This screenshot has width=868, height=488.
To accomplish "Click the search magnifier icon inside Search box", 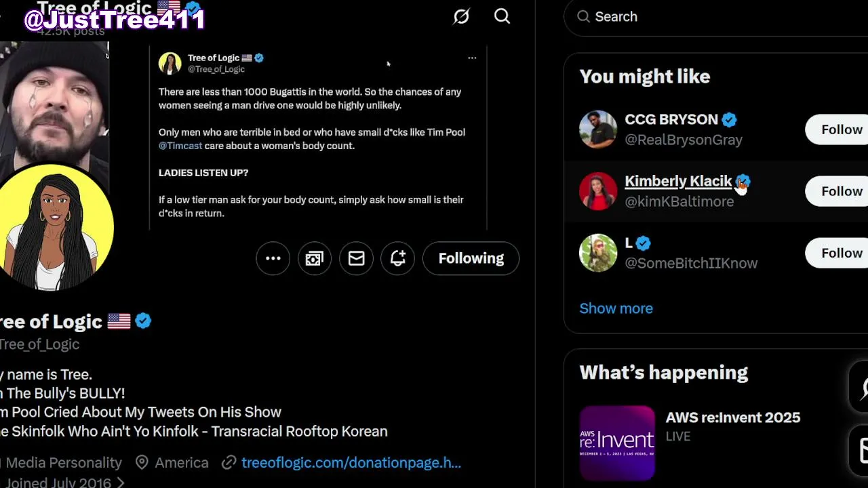I will pos(583,17).
